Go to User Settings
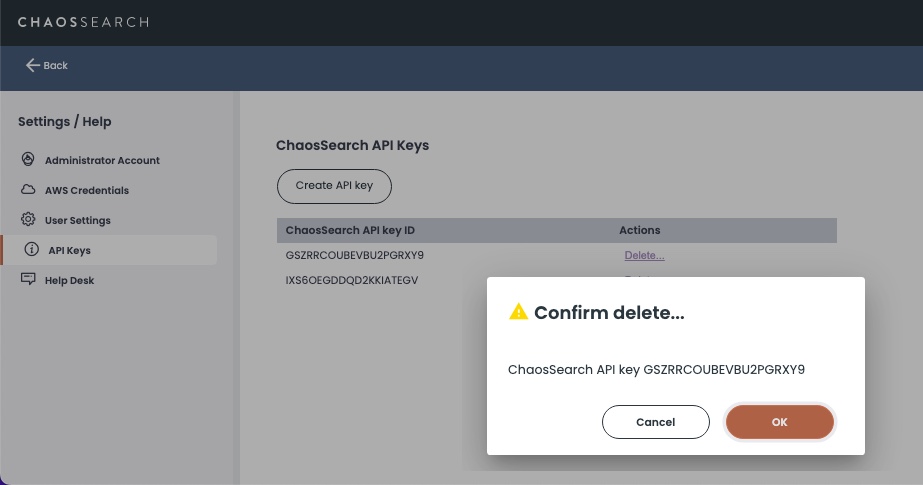 [x=78, y=220]
